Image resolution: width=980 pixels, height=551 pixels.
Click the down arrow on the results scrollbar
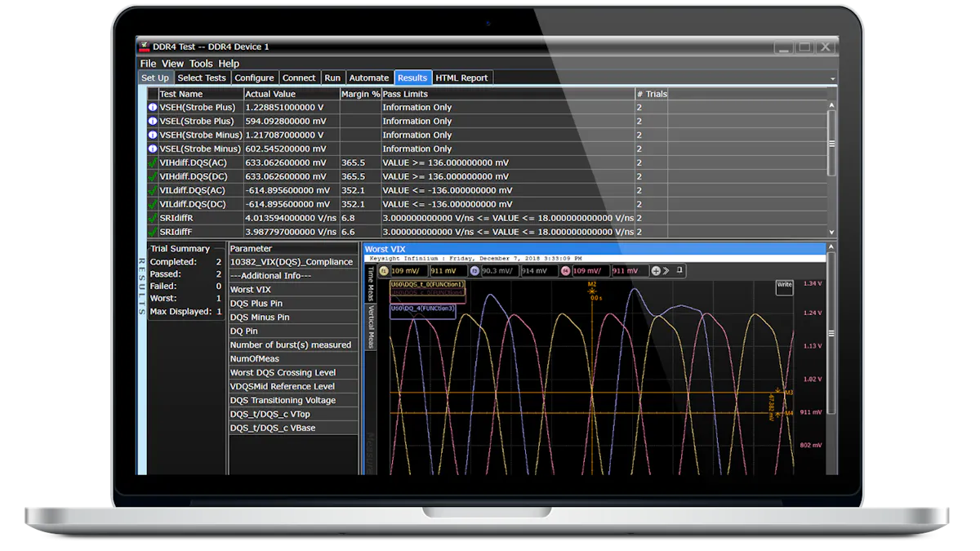tap(832, 232)
